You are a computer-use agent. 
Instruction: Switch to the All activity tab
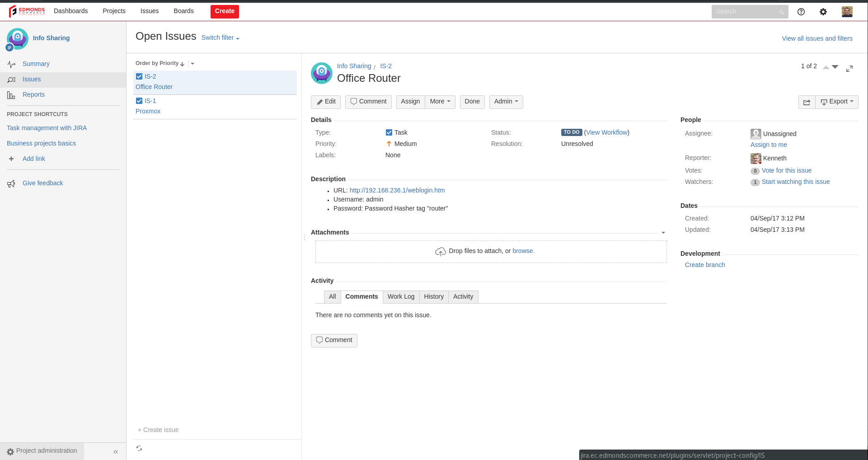pos(333,297)
